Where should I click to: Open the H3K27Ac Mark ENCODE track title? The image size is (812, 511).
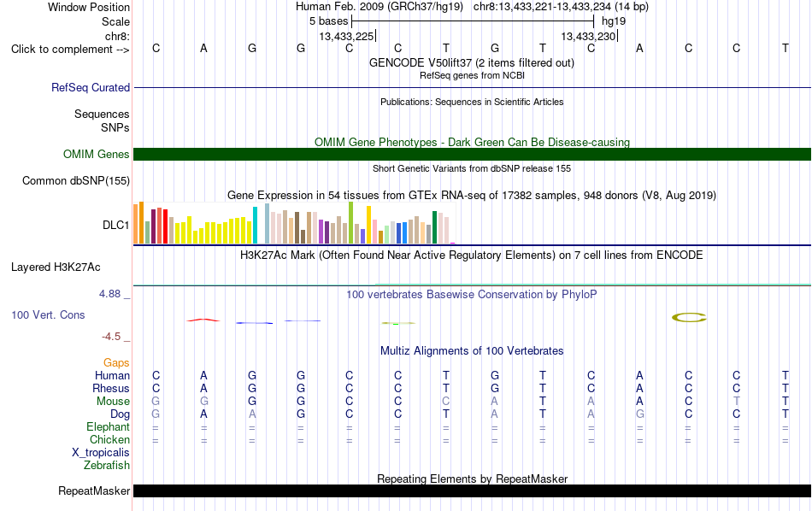[x=472, y=255]
